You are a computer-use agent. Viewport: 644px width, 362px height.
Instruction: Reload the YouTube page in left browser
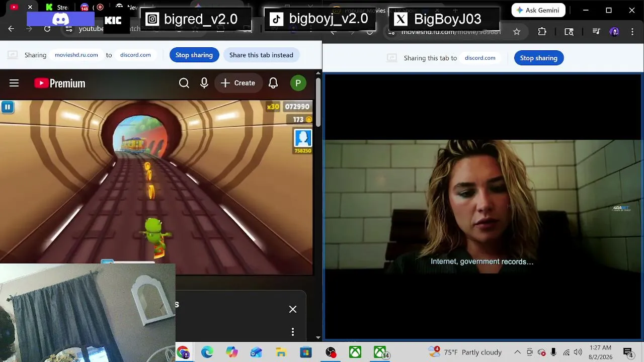pos(47,29)
